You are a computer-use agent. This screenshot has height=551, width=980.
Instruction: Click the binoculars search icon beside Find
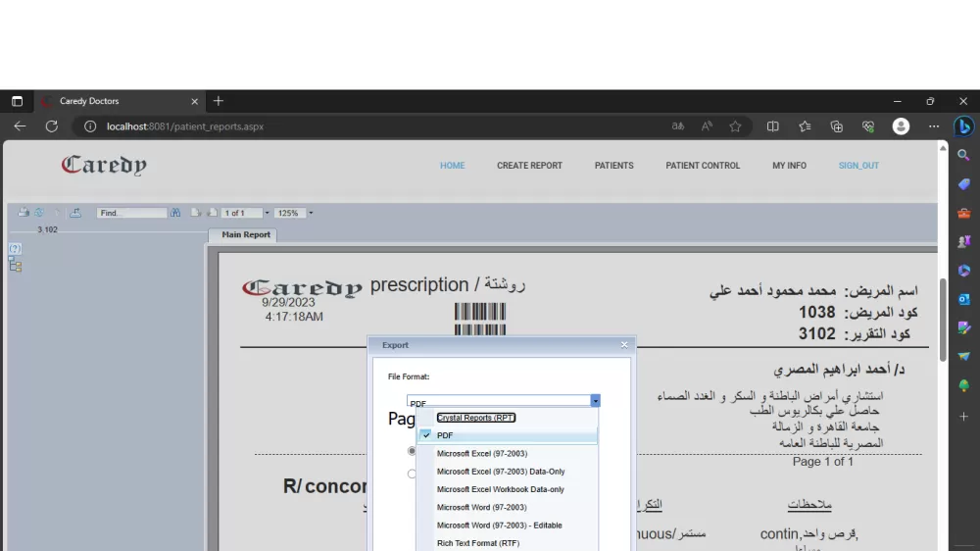click(175, 213)
